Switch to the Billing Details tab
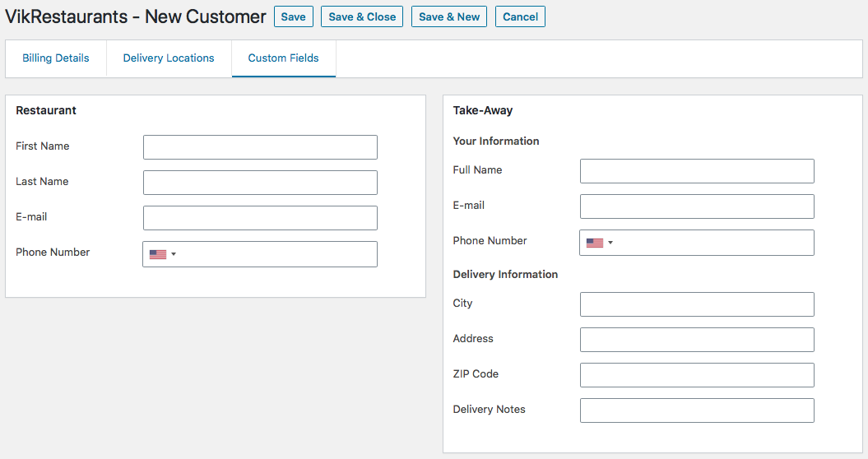868x459 pixels. click(56, 58)
